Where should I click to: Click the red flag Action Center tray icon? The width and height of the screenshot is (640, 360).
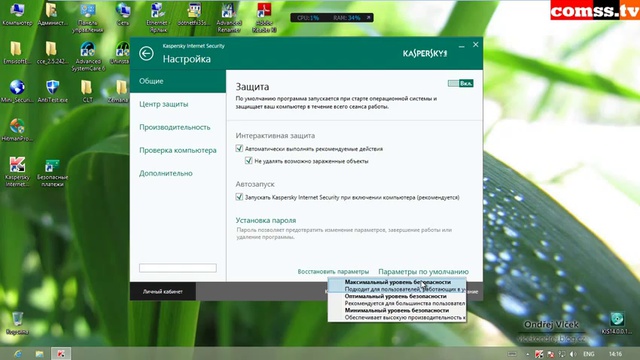click(x=551, y=354)
